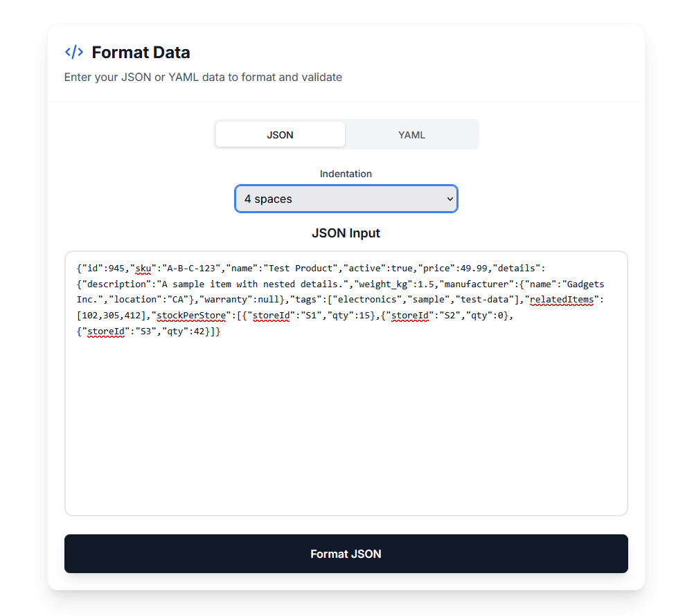Image resolution: width=676 pixels, height=616 pixels.
Task: Click the "relatedItems" key in the JSON
Action: 562,300
